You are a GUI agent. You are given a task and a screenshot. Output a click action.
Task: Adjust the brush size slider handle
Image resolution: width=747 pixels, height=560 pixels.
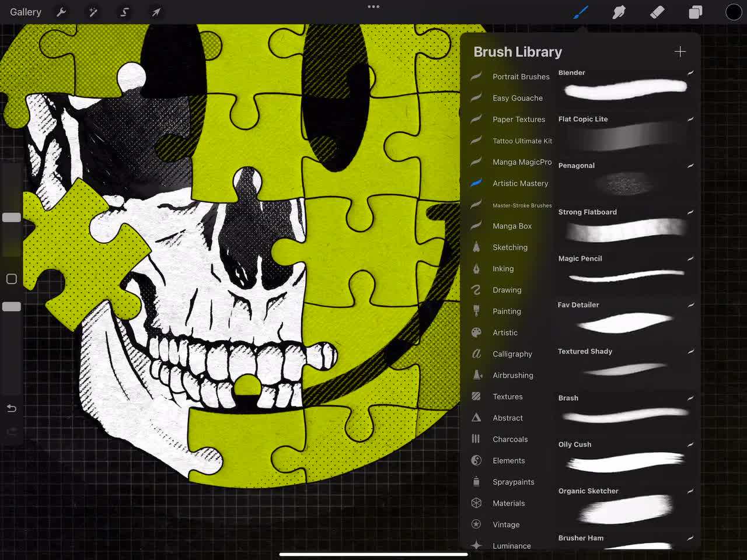[12, 218]
